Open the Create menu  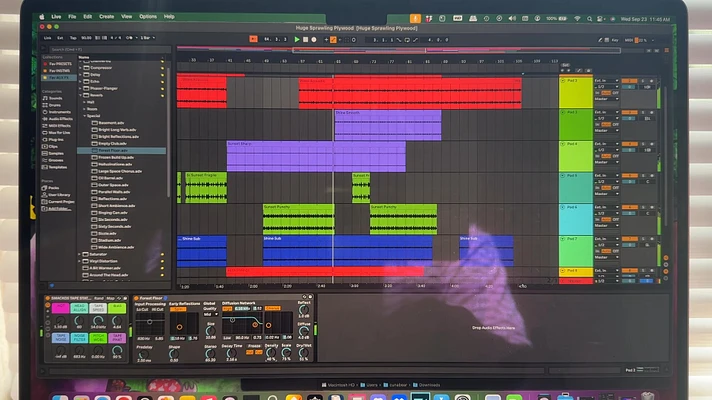coord(107,16)
